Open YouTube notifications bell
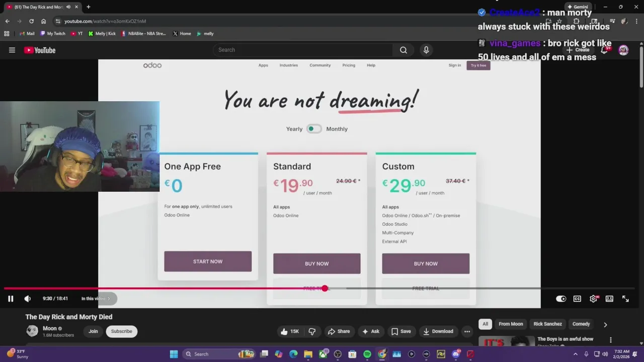 tap(604, 50)
